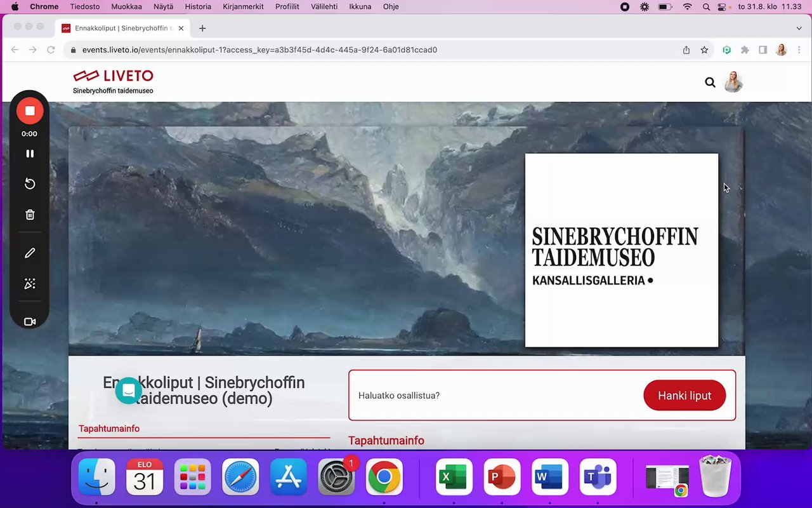Click the battery status icon
Image resolution: width=812 pixels, height=508 pixels.
coord(665,6)
